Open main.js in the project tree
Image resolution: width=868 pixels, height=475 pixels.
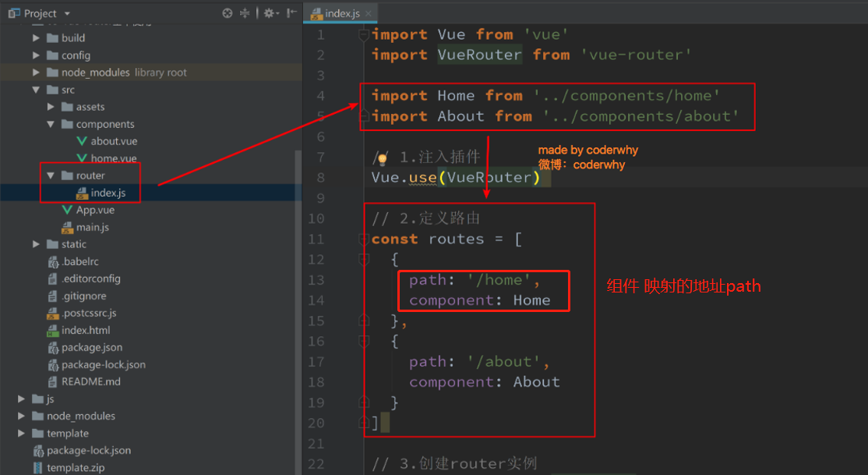[93, 227]
